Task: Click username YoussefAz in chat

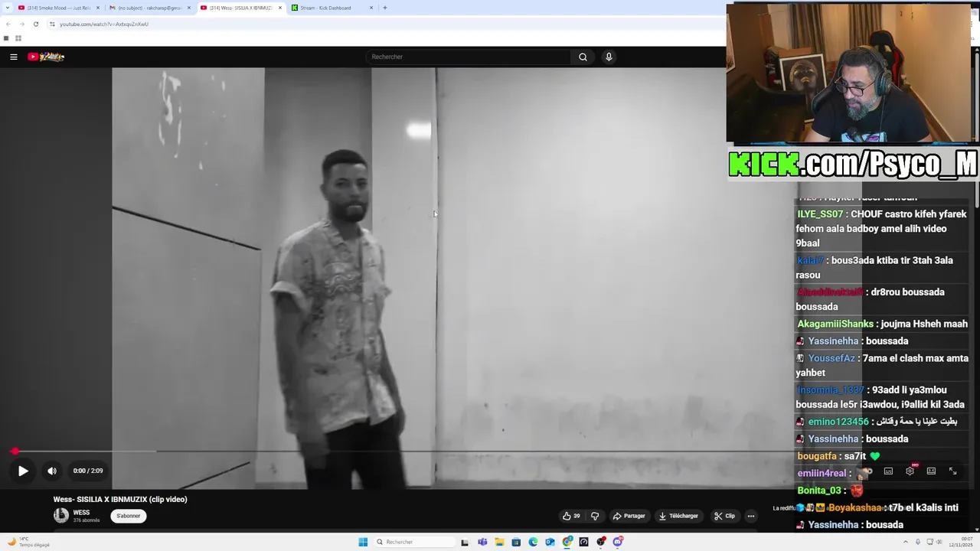Action: [x=831, y=358]
